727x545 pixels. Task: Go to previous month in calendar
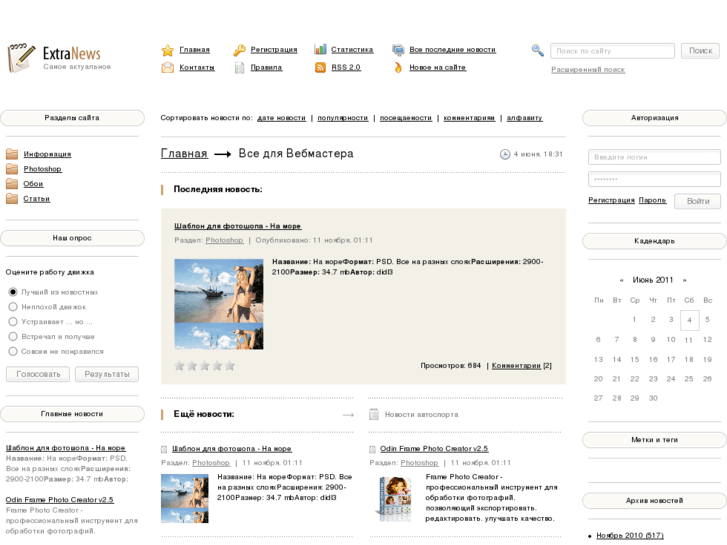coord(621,280)
